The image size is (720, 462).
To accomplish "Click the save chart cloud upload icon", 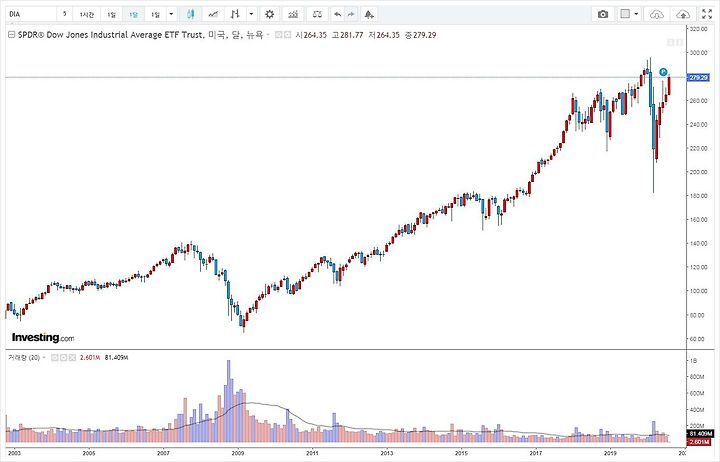I will [683, 14].
